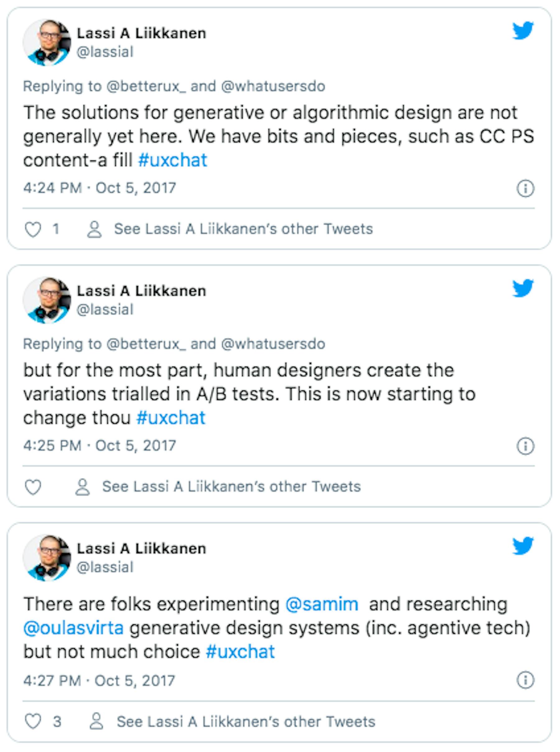Click the person icon in the third tweet's footer
This screenshot has height=752, width=560.
(x=96, y=721)
